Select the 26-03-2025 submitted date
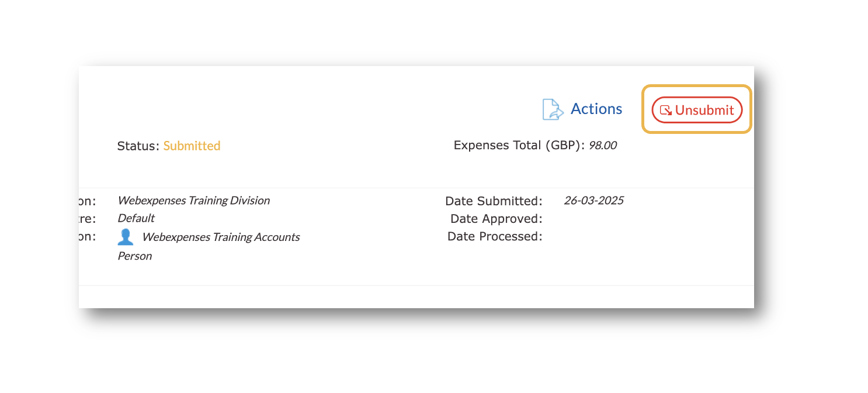Screen dimensions: 868x393 (x=593, y=201)
